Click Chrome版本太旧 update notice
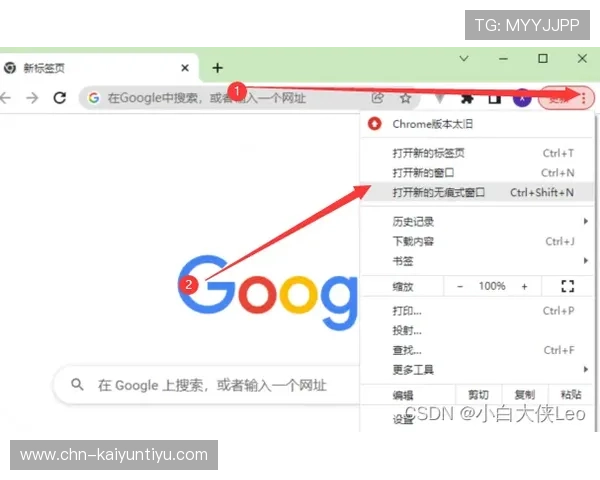The height and width of the screenshot is (480, 600). point(476,124)
